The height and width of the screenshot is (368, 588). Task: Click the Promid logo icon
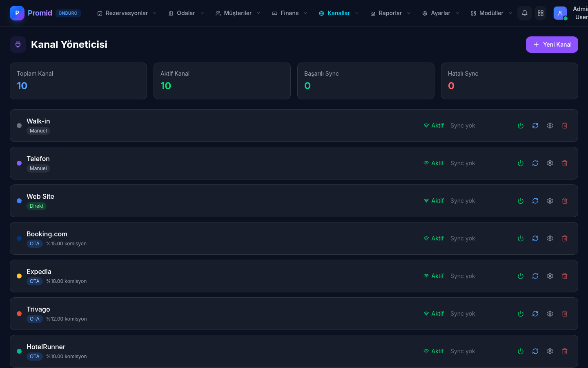17,13
